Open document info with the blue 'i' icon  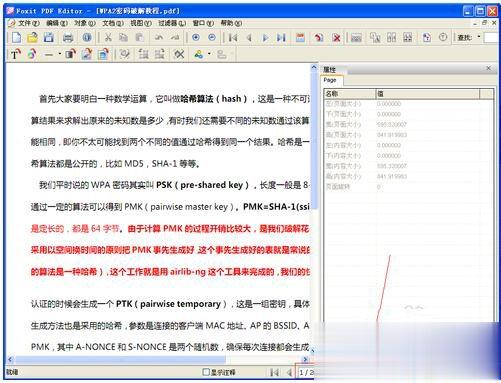click(x=87, y=37)
